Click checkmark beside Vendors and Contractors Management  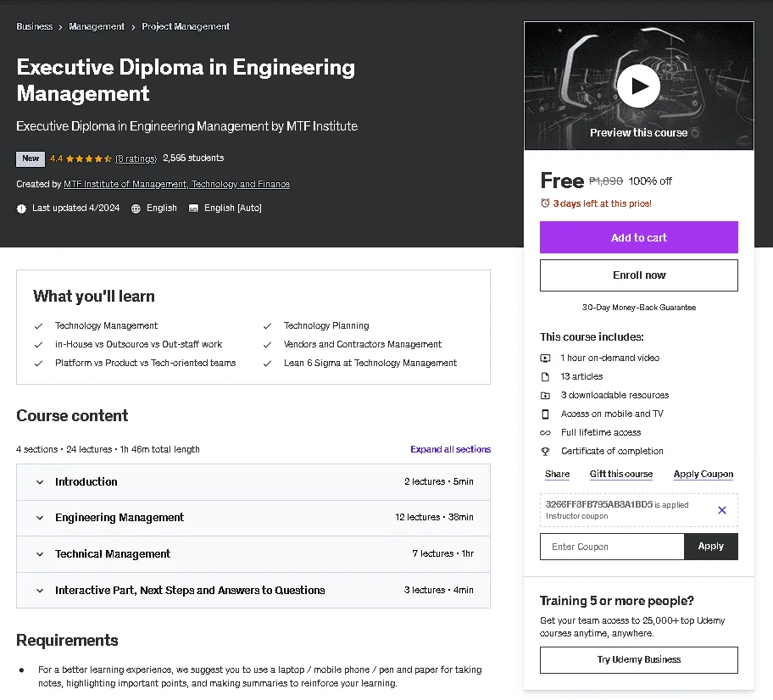click(267, 345)
